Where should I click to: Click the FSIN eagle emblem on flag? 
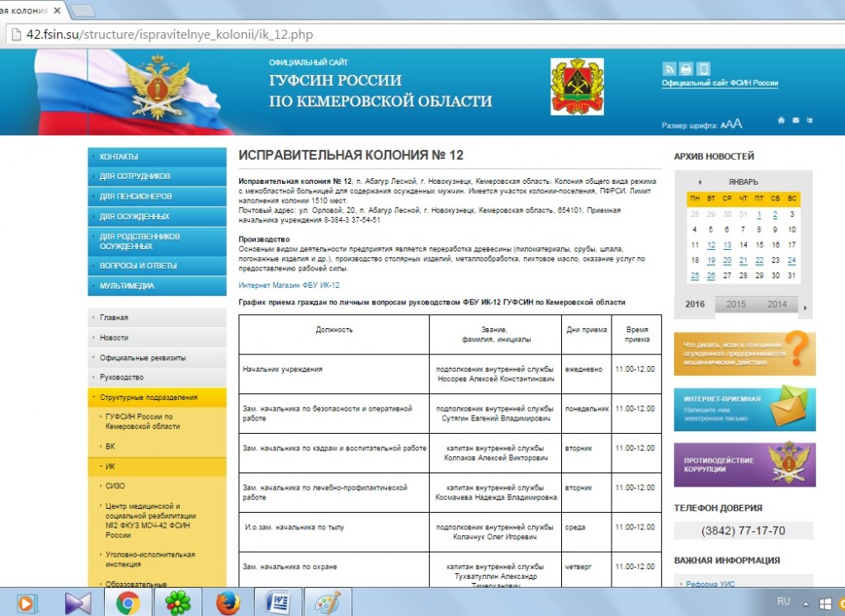[158, 86]
